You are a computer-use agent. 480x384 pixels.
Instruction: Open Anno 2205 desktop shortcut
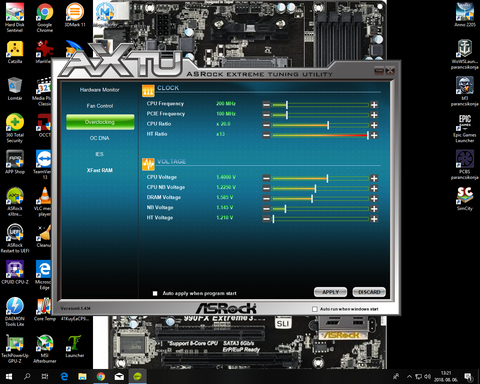pos(465,15)
